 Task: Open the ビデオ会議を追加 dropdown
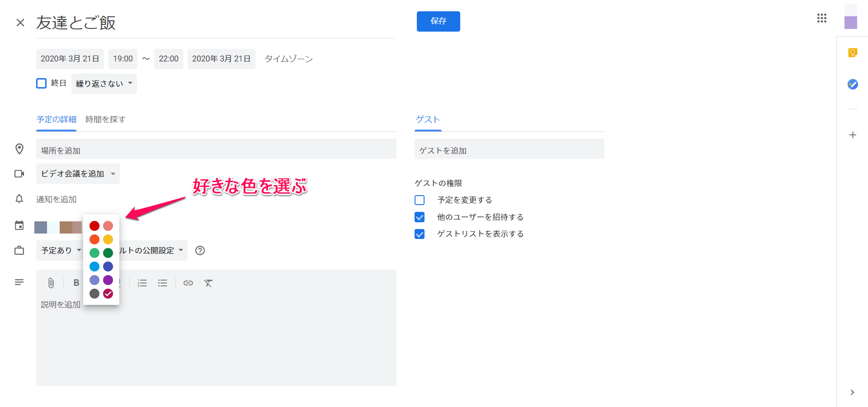78,173
